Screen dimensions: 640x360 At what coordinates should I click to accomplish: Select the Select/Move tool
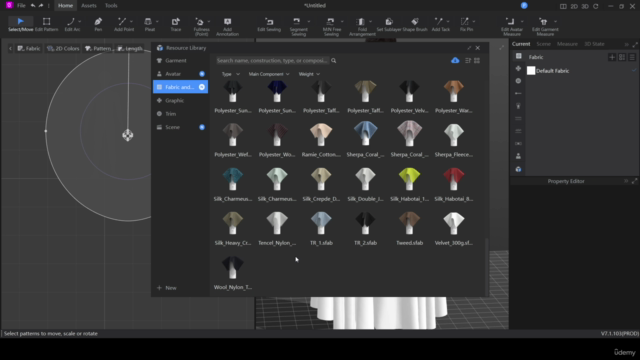click(x=20, y=24)
